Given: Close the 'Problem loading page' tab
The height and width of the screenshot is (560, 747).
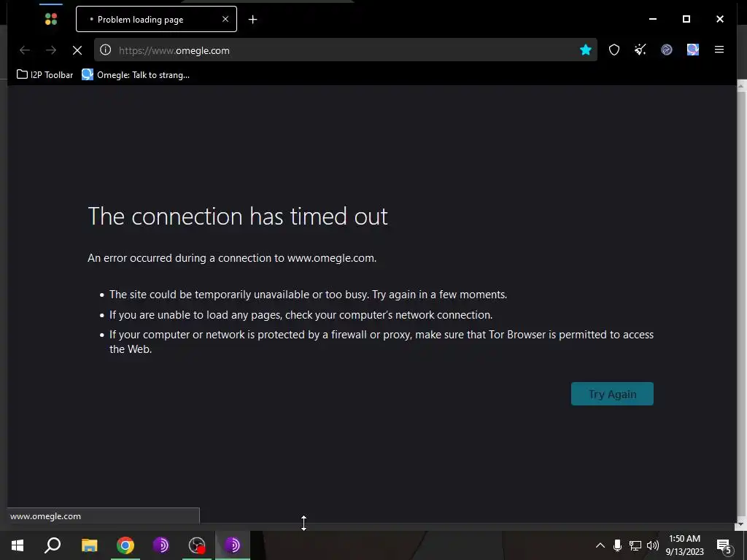Looking at the screenshot, I should (x=225, y=19).
